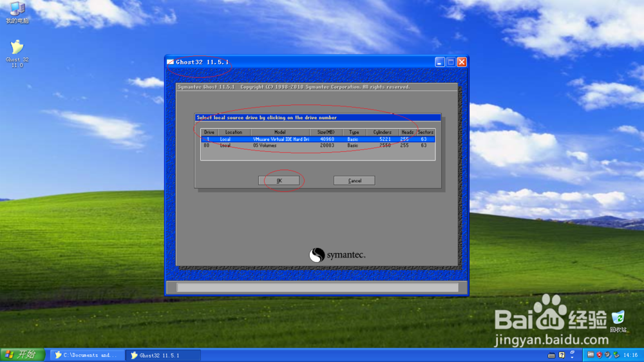The height and width of the screenshot is (362, 644).
Task: Click the system clock showing 14:16
Action: [x=630, y=355]
